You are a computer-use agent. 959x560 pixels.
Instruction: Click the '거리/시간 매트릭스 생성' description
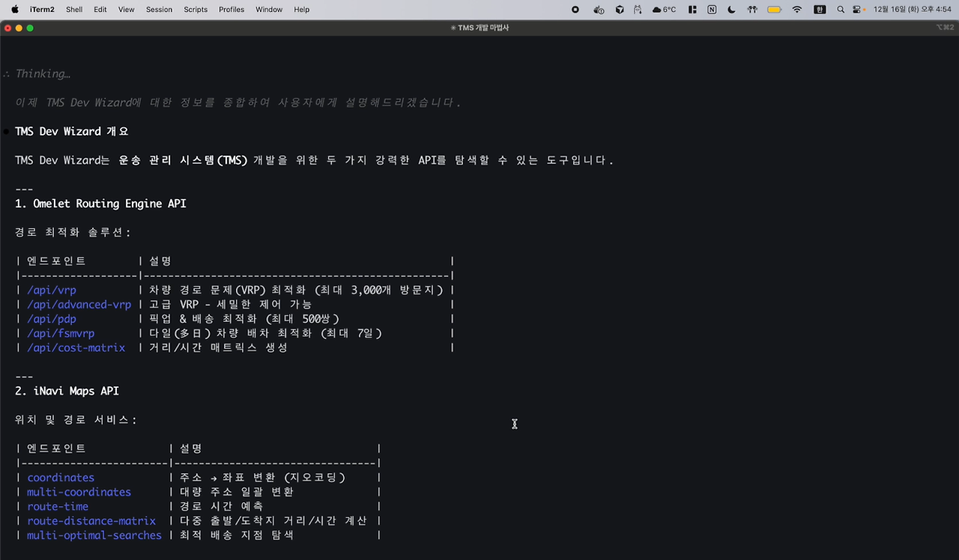218,347
